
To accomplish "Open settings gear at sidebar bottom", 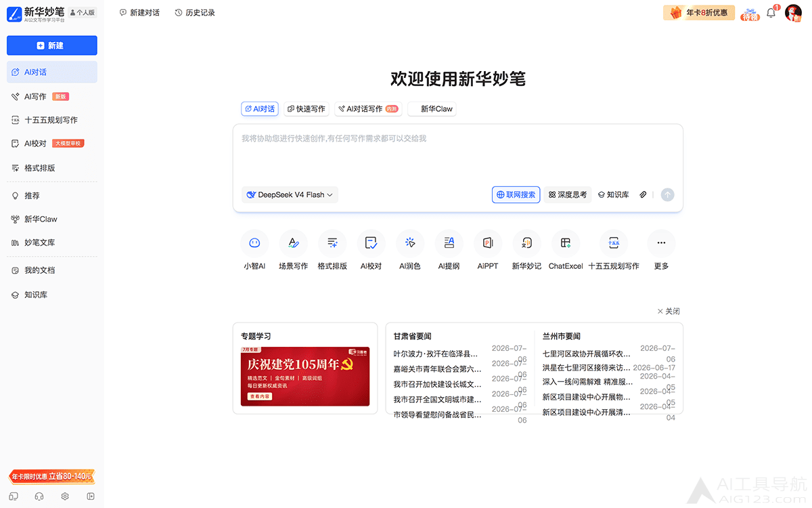I will (x=65, y=496).
